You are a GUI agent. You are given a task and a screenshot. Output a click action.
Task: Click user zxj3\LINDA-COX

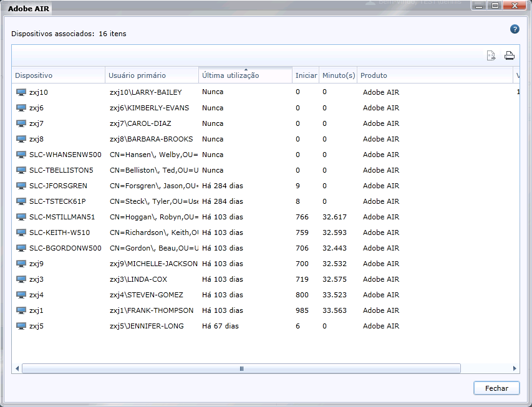(x=138, y=279)
